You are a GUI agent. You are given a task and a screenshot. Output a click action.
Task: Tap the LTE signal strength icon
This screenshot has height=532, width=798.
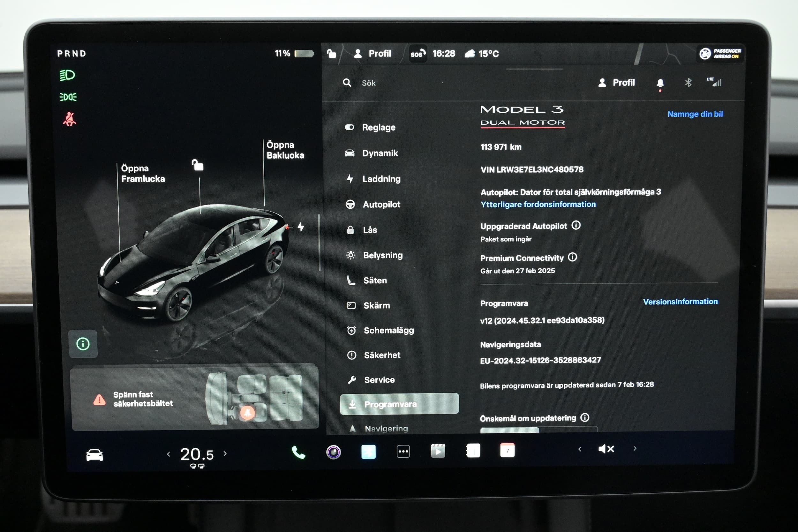click(x=714, y=82)
